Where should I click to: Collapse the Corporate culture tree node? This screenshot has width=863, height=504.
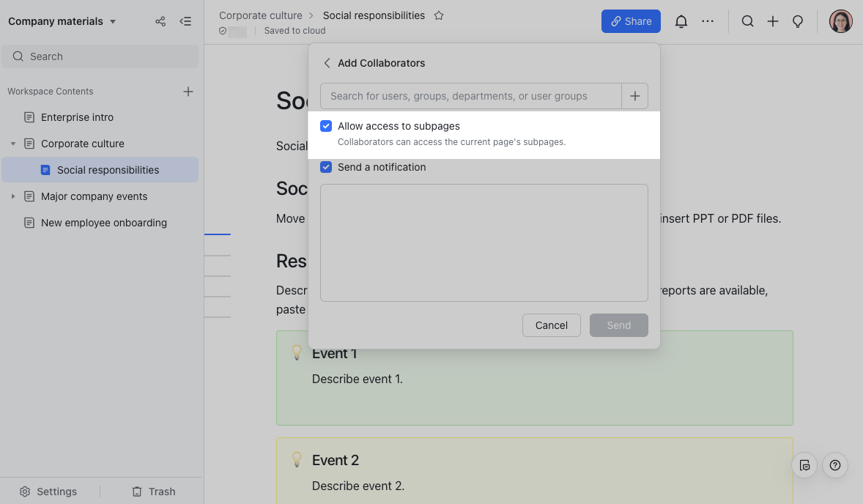[13, 144]
